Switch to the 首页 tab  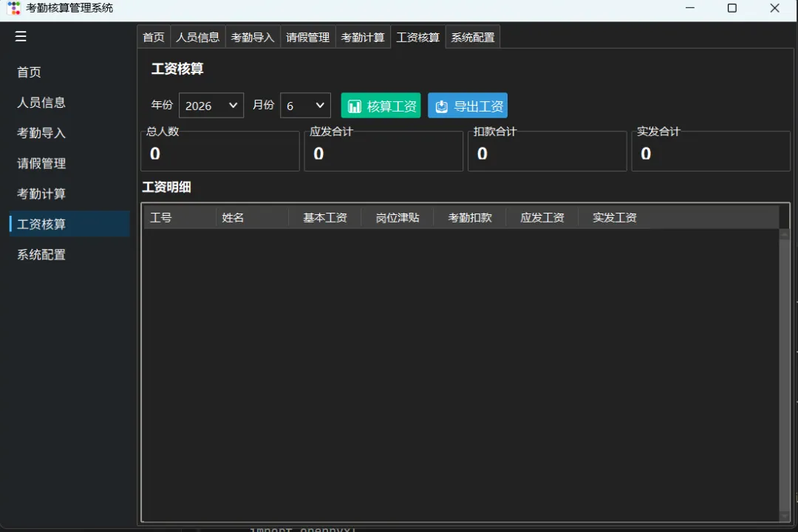154,37
